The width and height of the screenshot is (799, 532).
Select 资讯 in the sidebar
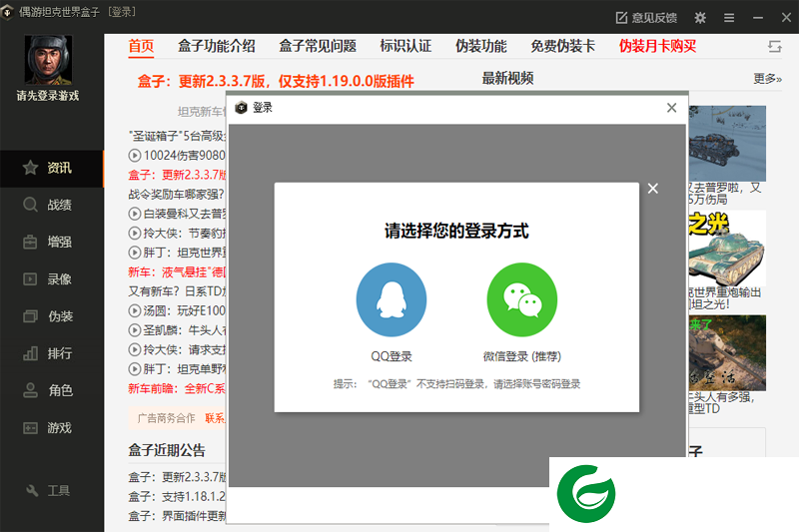(52, 168)
